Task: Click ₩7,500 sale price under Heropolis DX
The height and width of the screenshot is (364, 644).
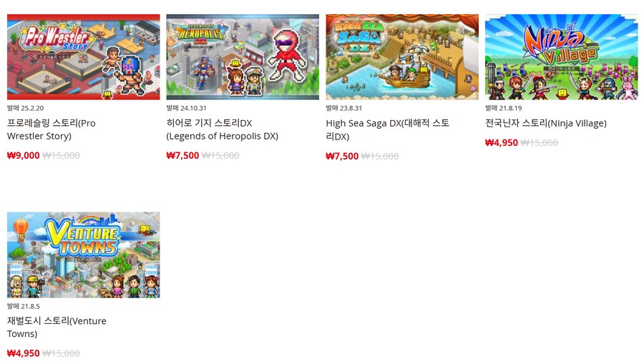Action: [182, 155]
